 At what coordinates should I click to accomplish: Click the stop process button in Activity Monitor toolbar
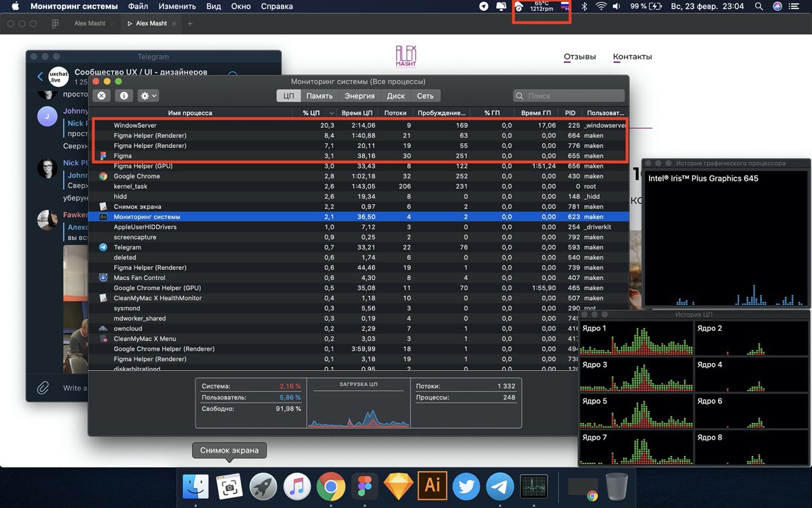[x=101, y=96]
